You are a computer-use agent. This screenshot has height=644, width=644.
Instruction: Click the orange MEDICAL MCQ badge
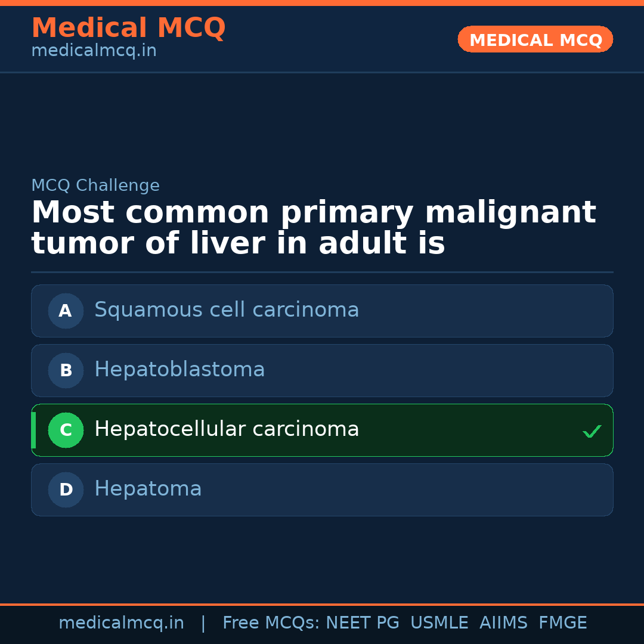(x=535, y=39)
